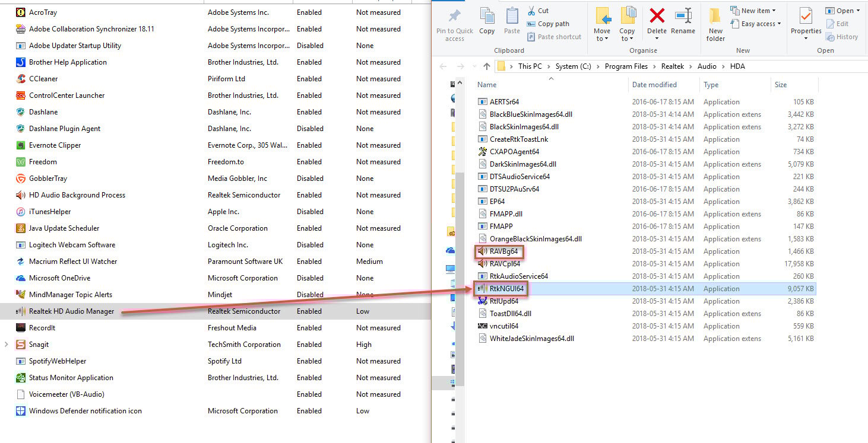Click the Audio breadcrumb segment

[707, 66]
